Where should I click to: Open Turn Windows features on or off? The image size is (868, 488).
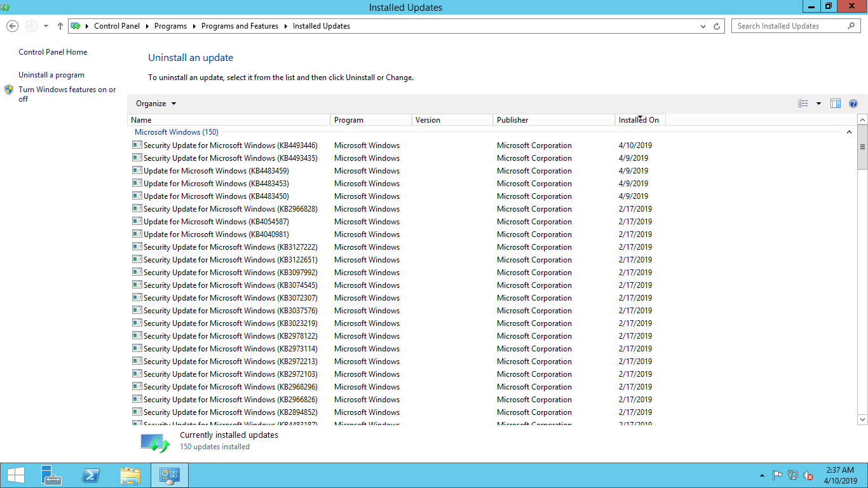(67, 94)
